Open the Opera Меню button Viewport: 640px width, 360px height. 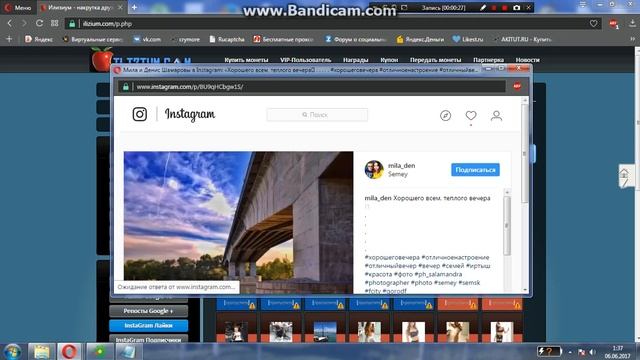[18, 7]
